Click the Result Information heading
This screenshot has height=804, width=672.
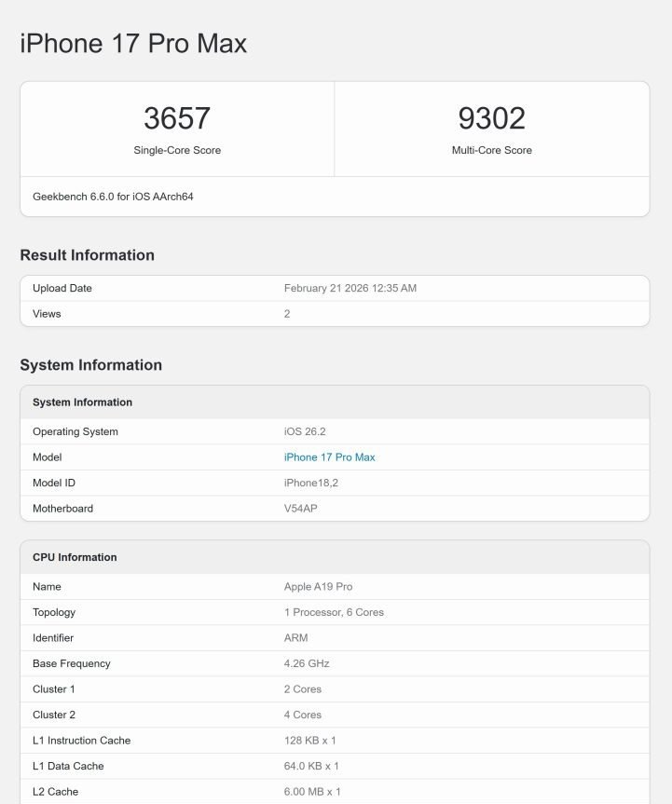88,255
